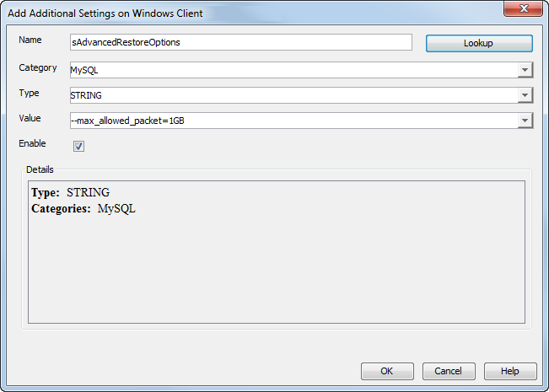
Task: Click the Value label text
Action: [30, 118]
